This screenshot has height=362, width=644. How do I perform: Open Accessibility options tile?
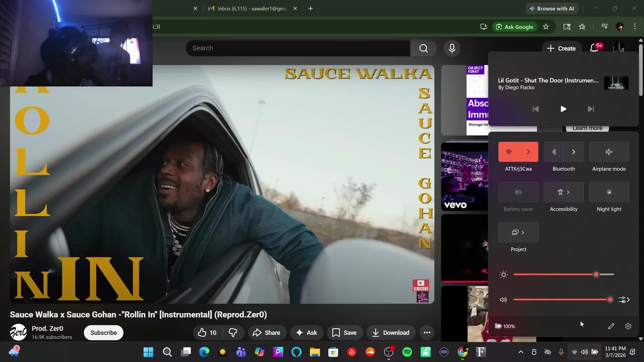click(563, 192)
